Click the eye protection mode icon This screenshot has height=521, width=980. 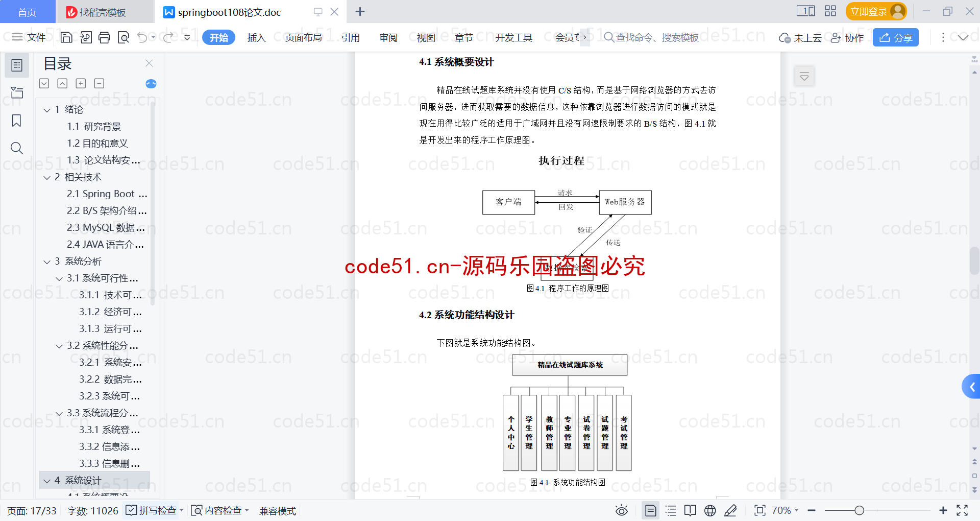(x=622, y=510)
